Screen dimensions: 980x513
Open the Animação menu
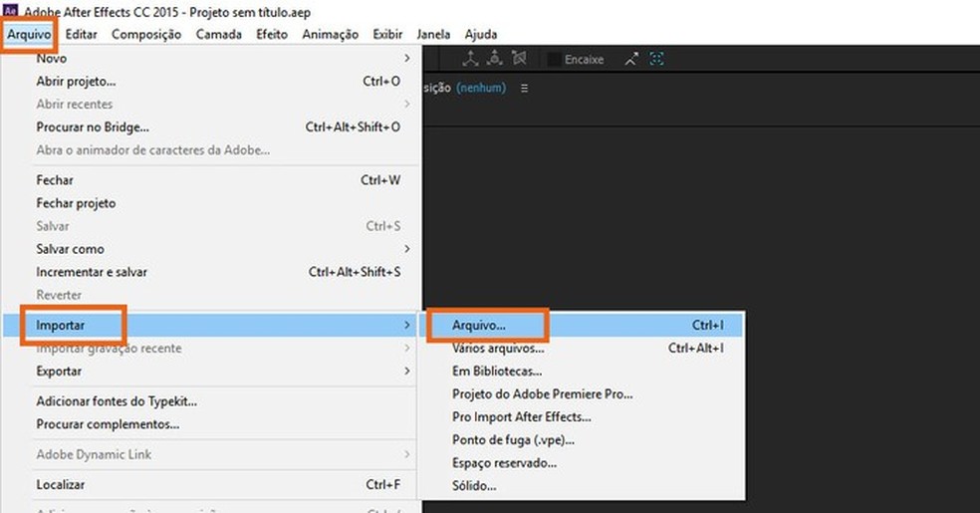click(330, 35)
